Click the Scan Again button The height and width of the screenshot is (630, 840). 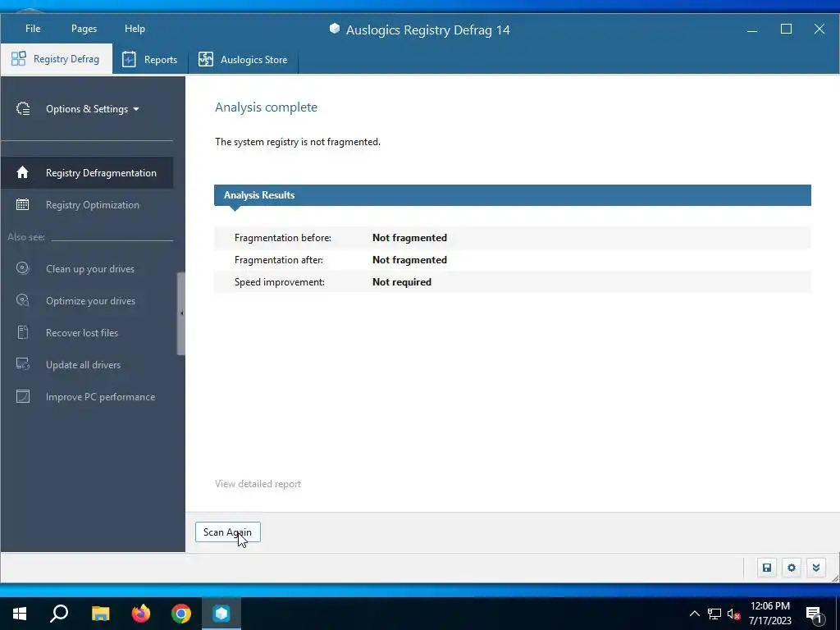[228, 532]
